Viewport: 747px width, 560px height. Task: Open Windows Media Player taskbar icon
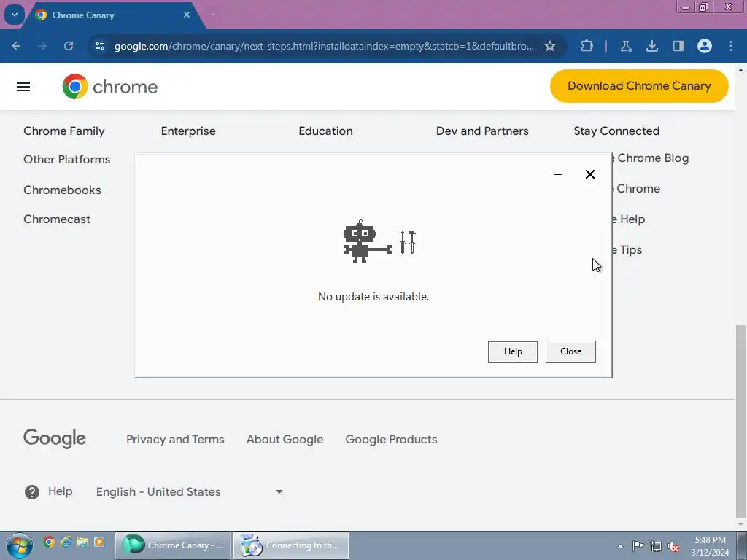coord(99,542)
